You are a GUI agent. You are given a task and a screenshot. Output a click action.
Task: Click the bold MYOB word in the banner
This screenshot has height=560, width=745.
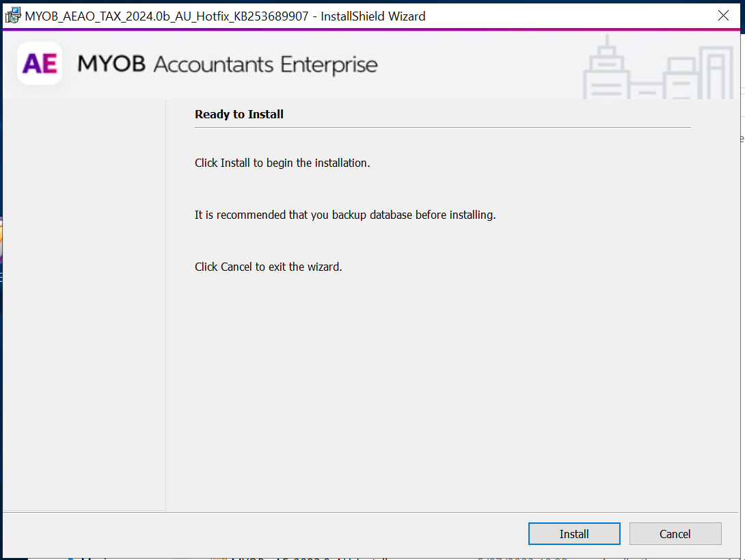(112, 64)
